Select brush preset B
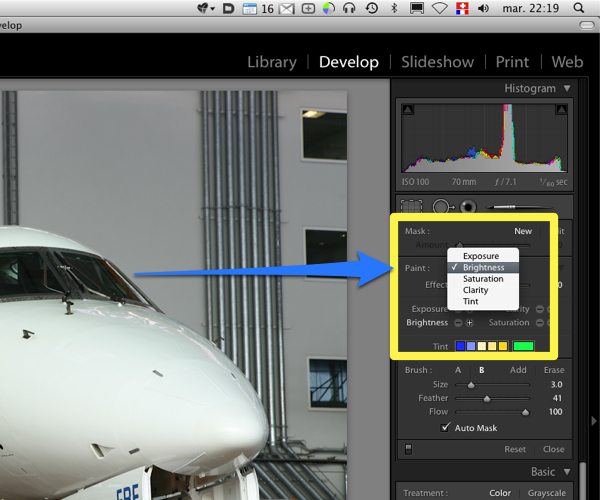The width and height of the screenshot is (600, 500). [x=482, y=370]
